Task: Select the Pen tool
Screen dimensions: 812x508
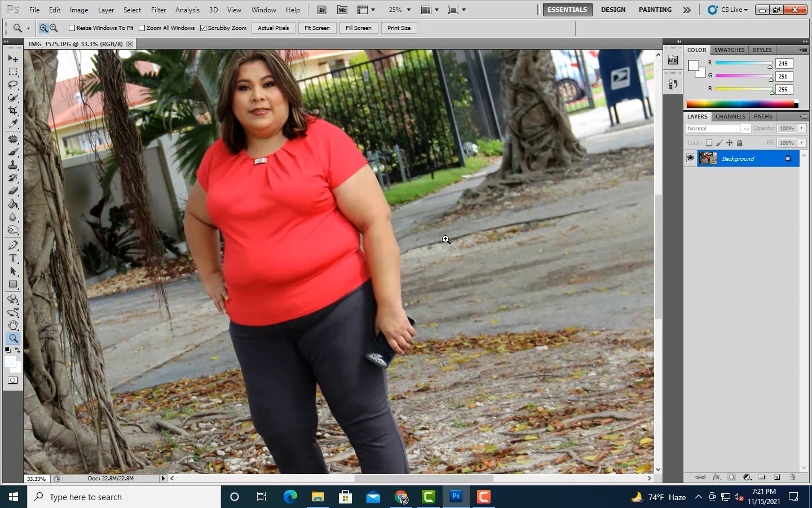Action: click(13, 245)
